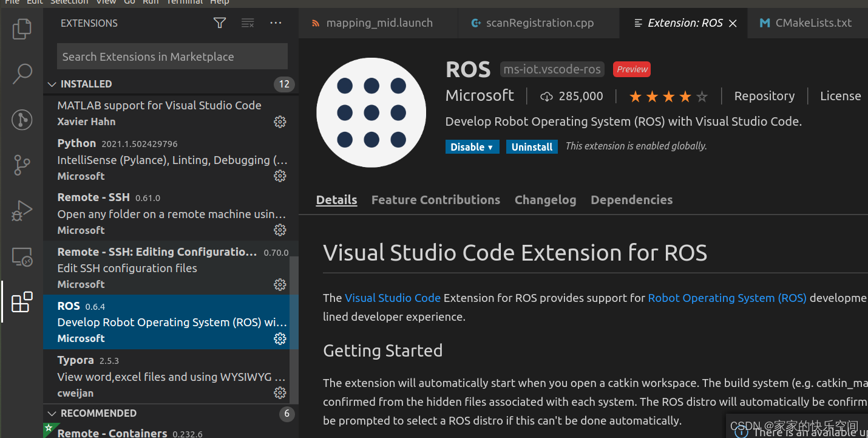Image resolution: width=868 pixels, height=438 pixels.
Task: Open settings gear for the ROS extension
Action: click(280, 338)
